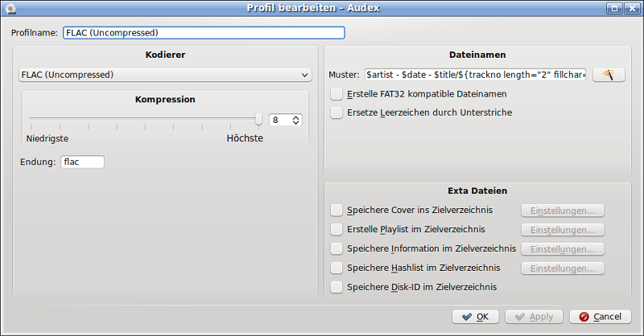Maximize the Audex dialog window
This screenshot has width=644, height=336.
[614, 9]
